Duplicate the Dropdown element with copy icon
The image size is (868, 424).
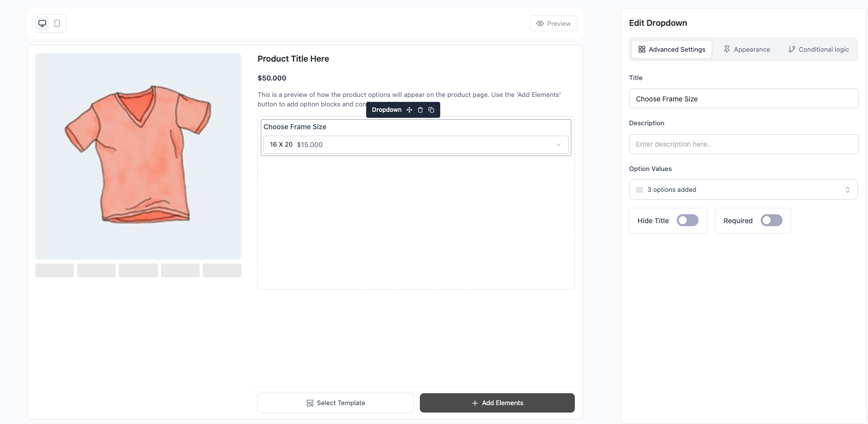pyautogui.click(x=431, y=110)
